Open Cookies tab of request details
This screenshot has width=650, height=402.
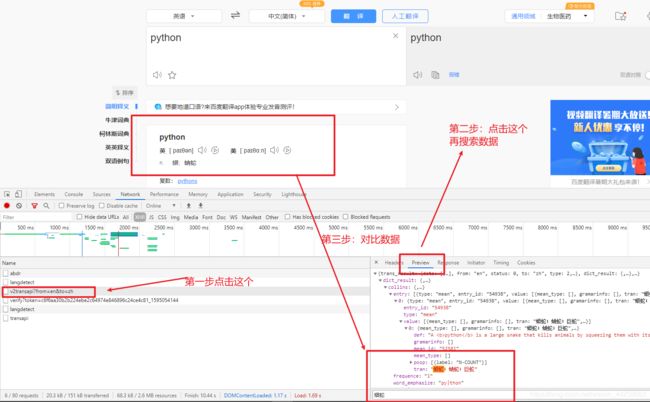[x=526, y=263]
